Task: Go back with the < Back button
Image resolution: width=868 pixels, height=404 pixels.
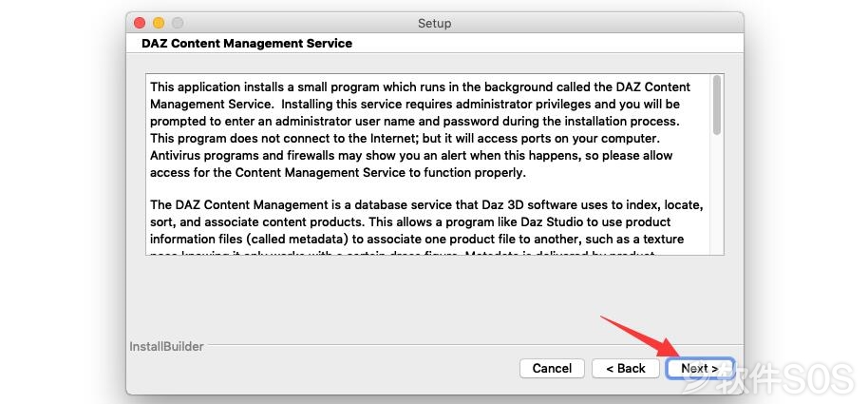Action: point(626,369)
